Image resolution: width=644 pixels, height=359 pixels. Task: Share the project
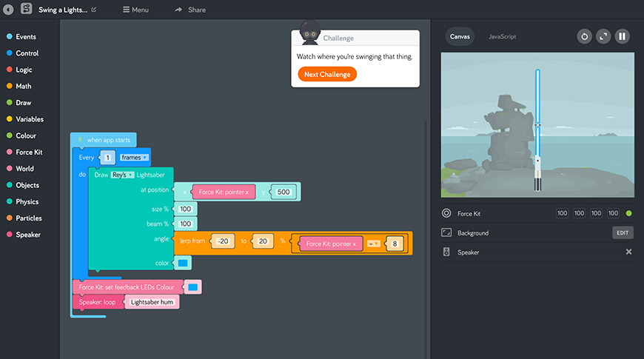coord(190,10)
